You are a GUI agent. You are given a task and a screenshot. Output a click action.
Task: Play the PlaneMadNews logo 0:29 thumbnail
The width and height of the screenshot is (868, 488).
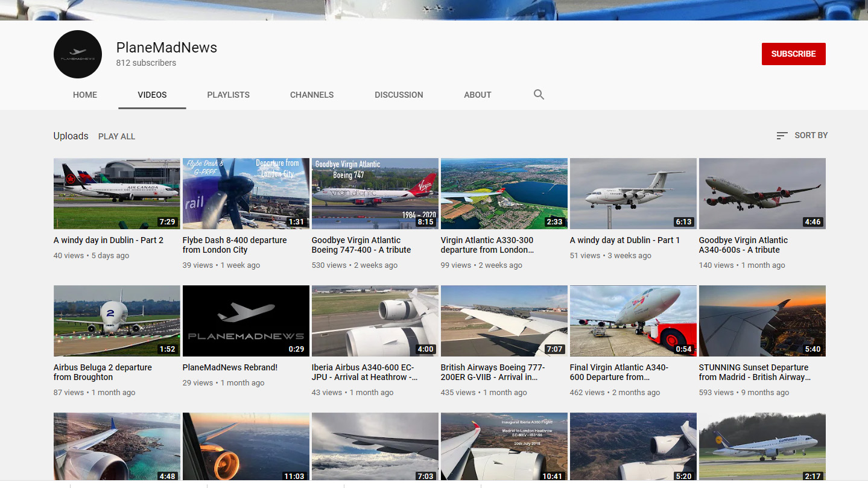point(246,321)
